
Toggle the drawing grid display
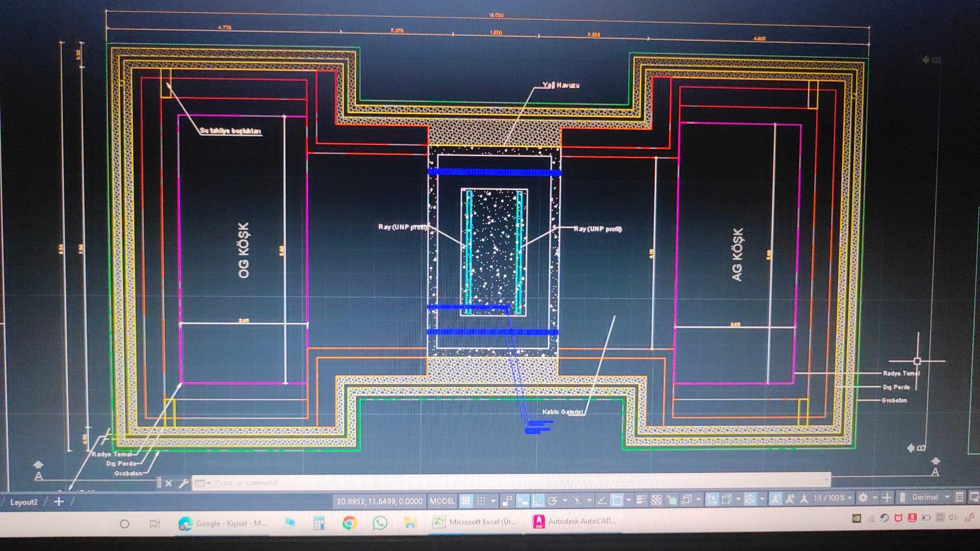tap(466, 501)
